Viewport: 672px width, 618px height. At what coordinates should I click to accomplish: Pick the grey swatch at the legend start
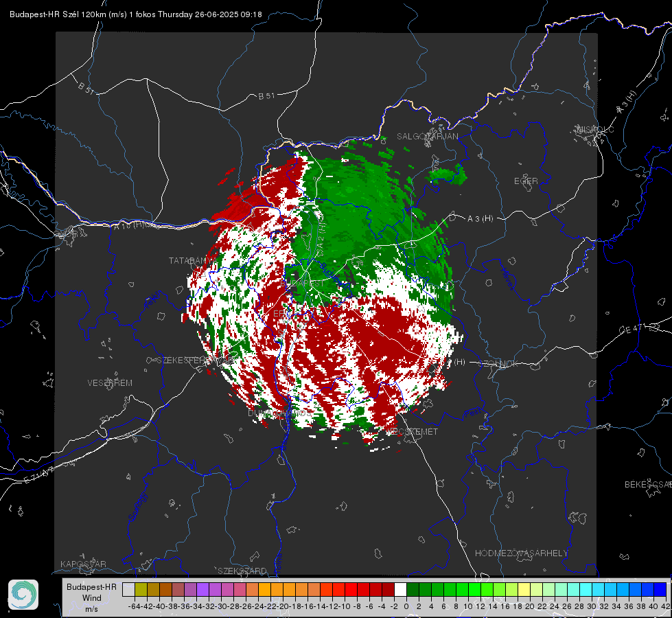(x=128, y=590)
